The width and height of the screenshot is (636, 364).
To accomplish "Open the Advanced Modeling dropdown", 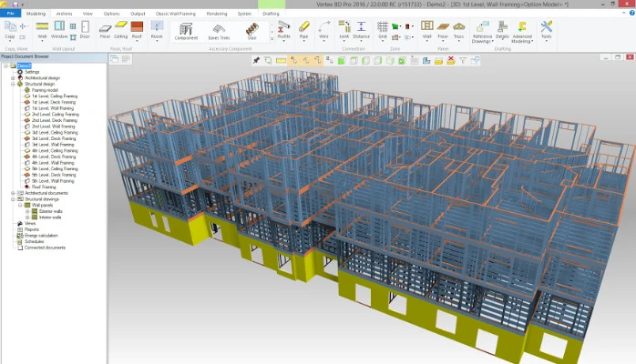I will click(522, 33).
